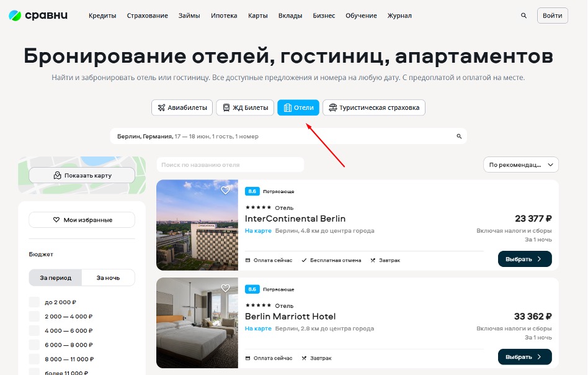The width and height of the screenshot is (588, 375).
Task: Click InterContinental Berlin 8.6 rating badge
Action: point(252,191)
